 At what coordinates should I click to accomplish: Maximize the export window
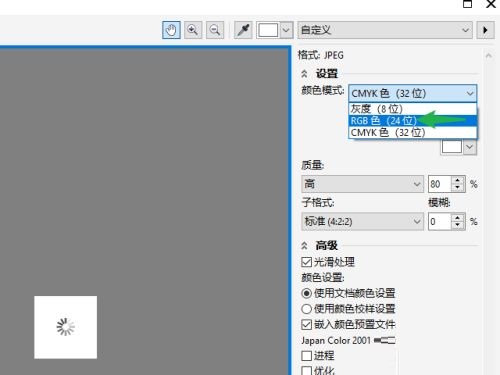click(x=467, y=4)
